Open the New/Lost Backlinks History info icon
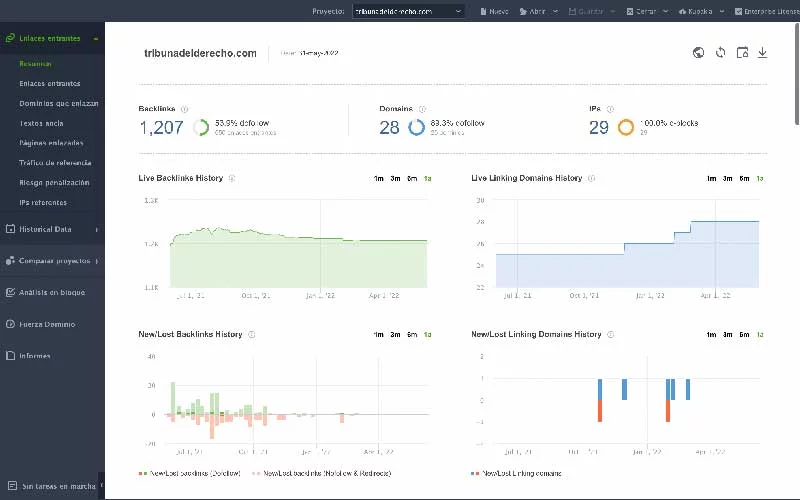This screenshot has height=500, width=800. [x=252, y=335]
